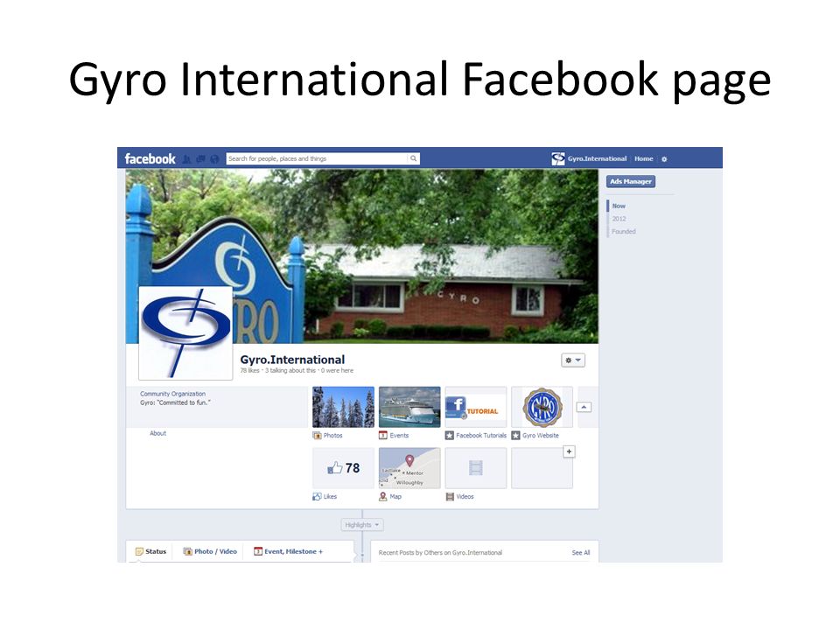Open notifications globe icon

coord(214,159)
